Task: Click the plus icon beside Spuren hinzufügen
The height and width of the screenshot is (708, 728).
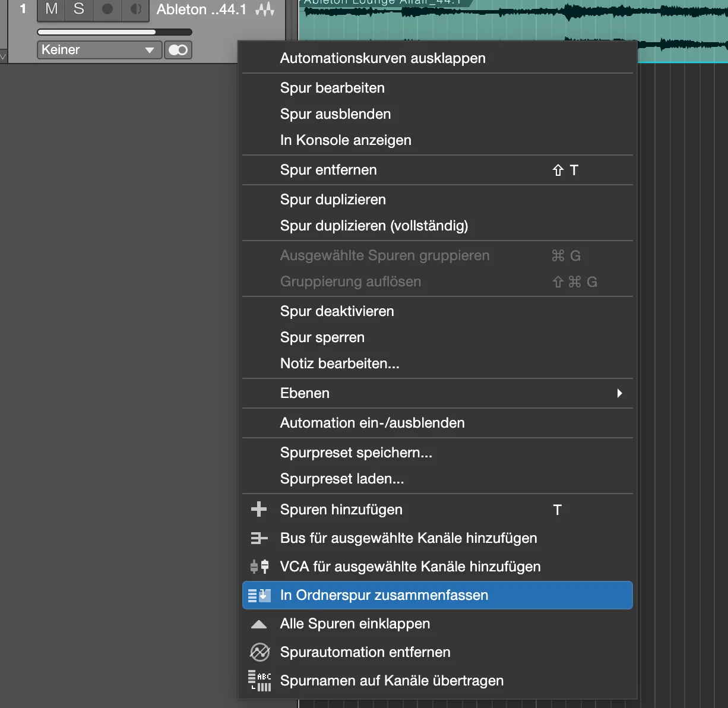Action: click(x=259, y=510)
